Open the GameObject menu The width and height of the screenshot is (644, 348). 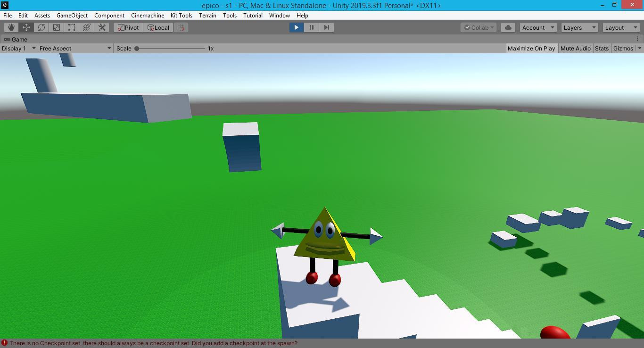pos(72,15)
